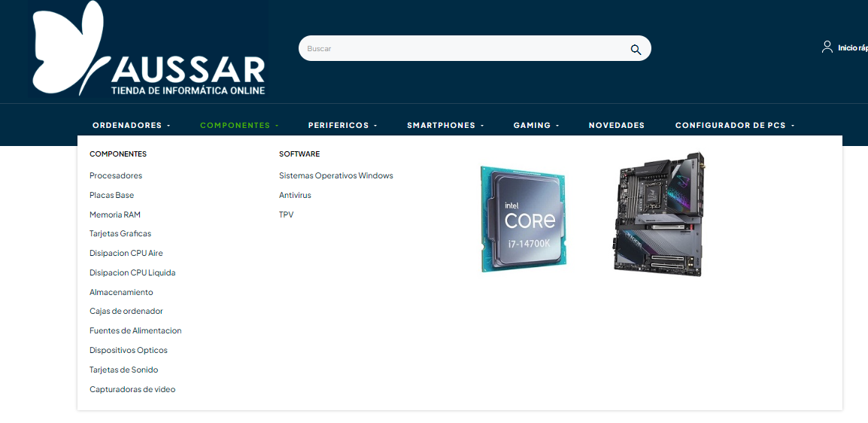Open Capturadoras de video category

click(132, 389)
